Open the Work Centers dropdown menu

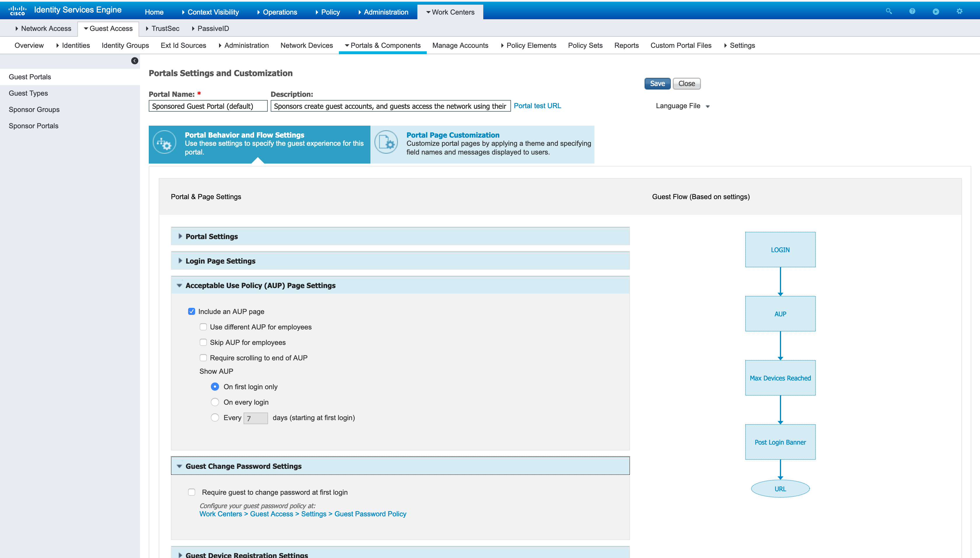pyautogui.click(x=450, y=12)
